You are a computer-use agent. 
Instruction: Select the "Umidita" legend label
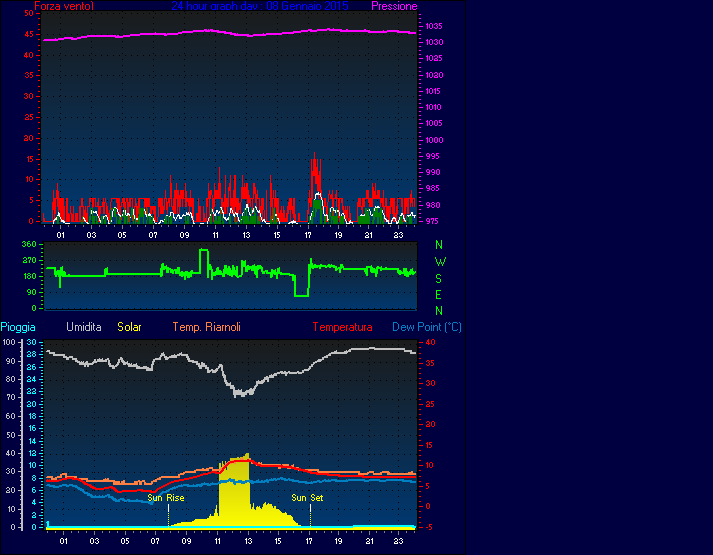tap(84, 327)
